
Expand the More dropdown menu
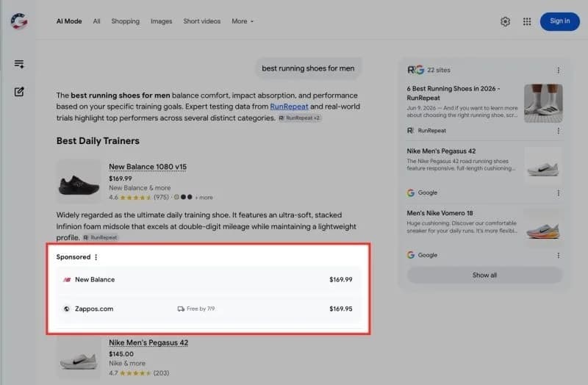[243, 21]
